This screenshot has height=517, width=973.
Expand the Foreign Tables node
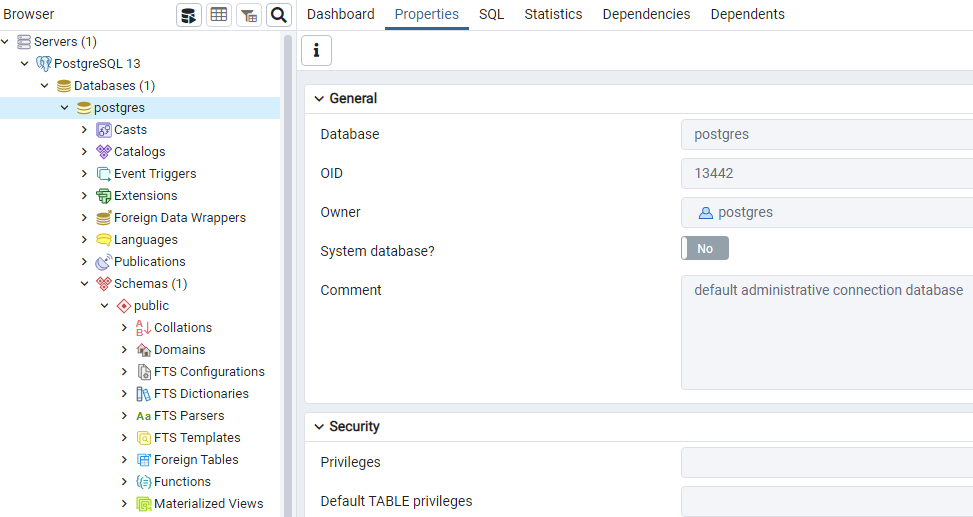[124, 460]
